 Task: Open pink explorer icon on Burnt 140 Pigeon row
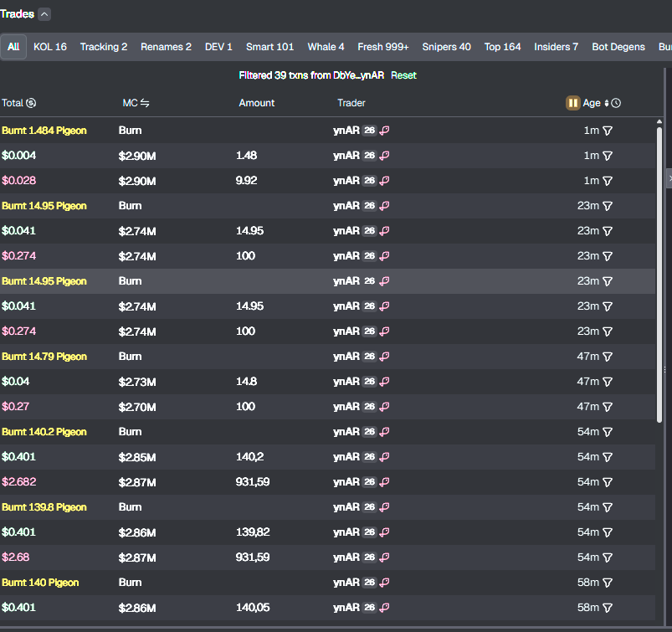tap(384, 583)
